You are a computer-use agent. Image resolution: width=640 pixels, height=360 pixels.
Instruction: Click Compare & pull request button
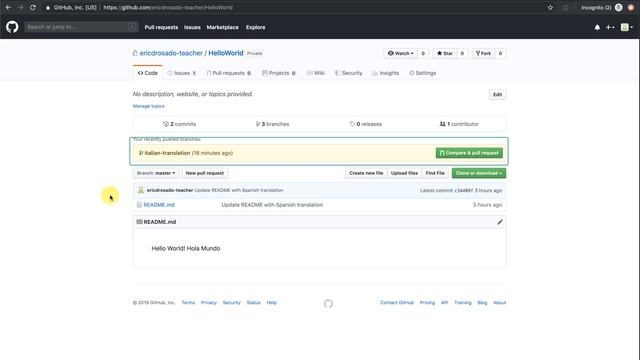coord(469,153)
